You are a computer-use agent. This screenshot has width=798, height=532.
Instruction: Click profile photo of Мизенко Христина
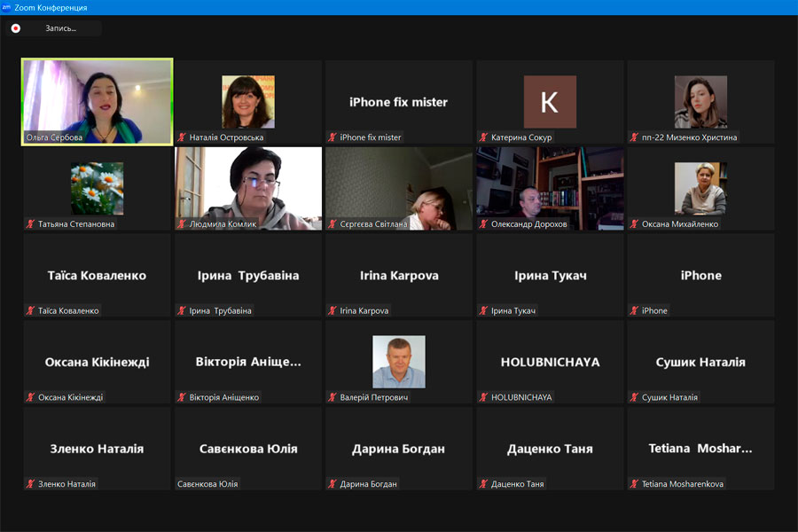pyautogui.click(x=700, y=101)
